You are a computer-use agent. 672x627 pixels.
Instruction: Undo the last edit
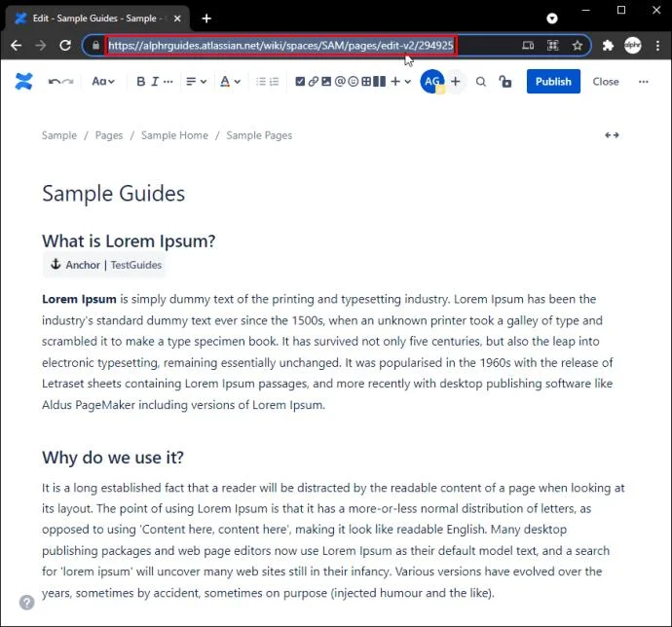pos(55,82)
